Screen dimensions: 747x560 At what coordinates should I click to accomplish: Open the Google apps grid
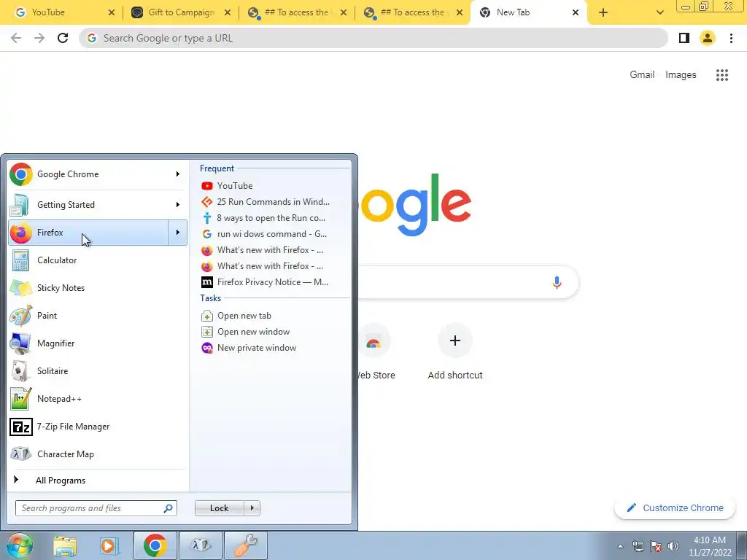pyautogui.click(x=722, y=75)
